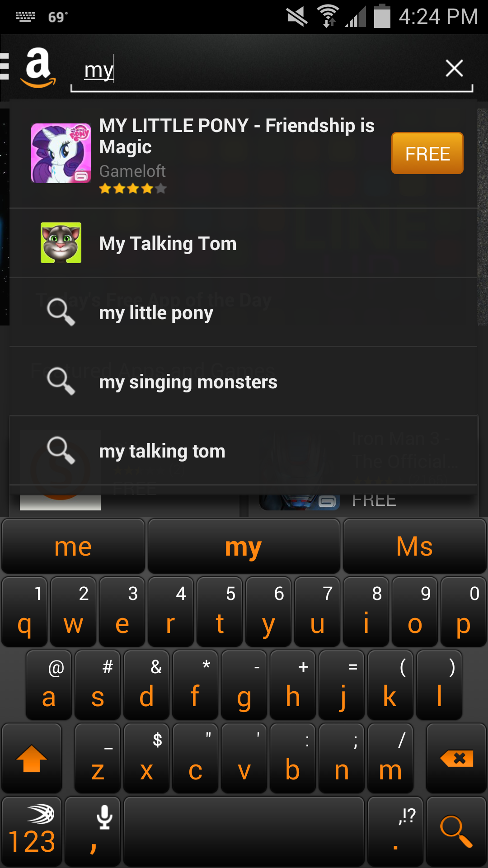
Task: Switch to the 123 numeric keyboard
Action: coord(32,831)
